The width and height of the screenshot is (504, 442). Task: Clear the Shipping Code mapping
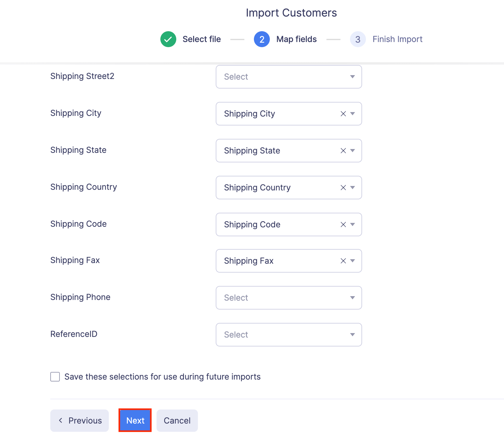(x=343, y=225)
